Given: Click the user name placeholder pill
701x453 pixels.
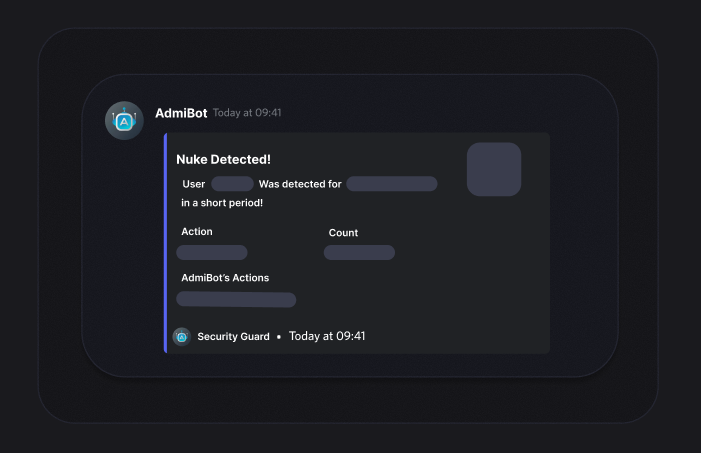Looking at the screenshot, I should pyautogui.click(x=232, y=184).
